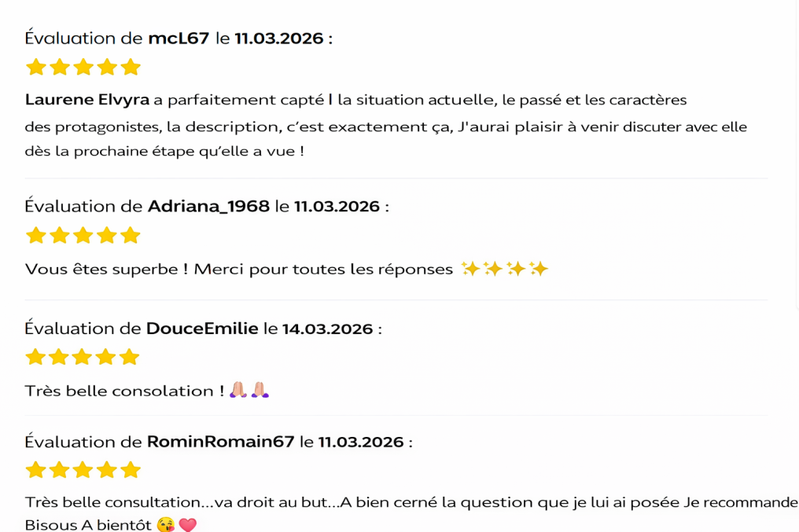Open the mcL67 reviewer profile
This screenshot has width=799, height=532.
click(x=179, y=38)
